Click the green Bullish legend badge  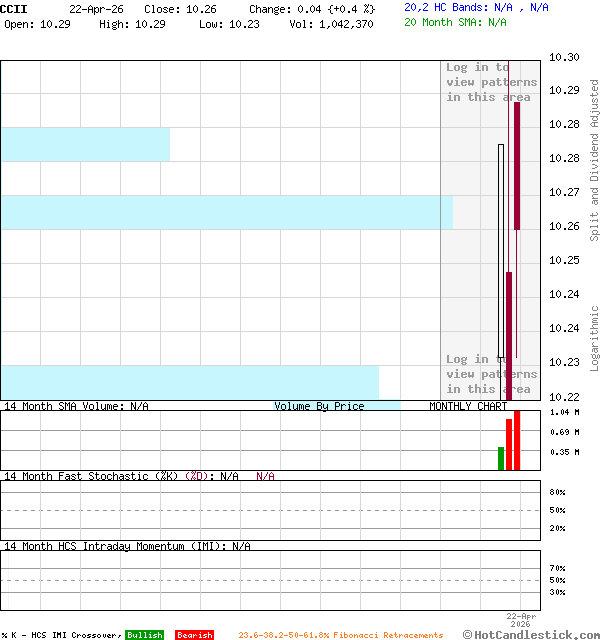pos(144,635)
